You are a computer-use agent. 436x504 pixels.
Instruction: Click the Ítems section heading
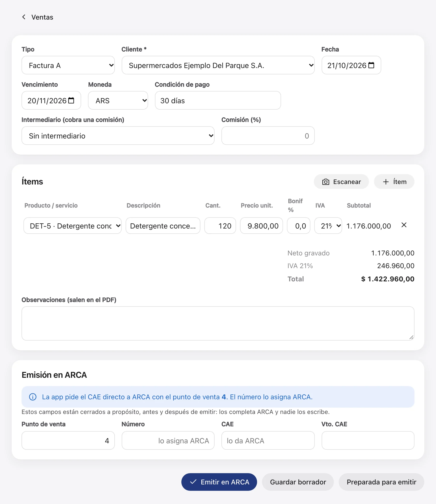pos(32,182)
